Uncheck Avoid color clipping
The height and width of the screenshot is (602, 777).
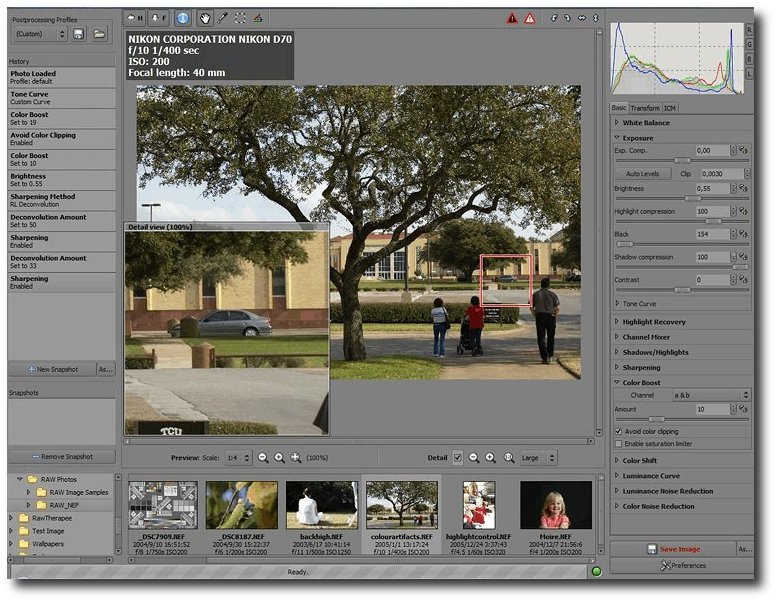(x=618, y=431)
